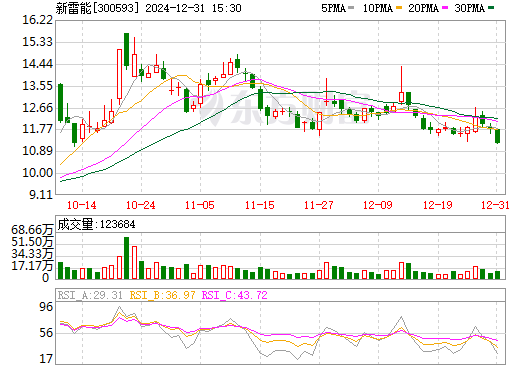Select the 11-05 date label

pyautogui.click(x=200, y=205)
